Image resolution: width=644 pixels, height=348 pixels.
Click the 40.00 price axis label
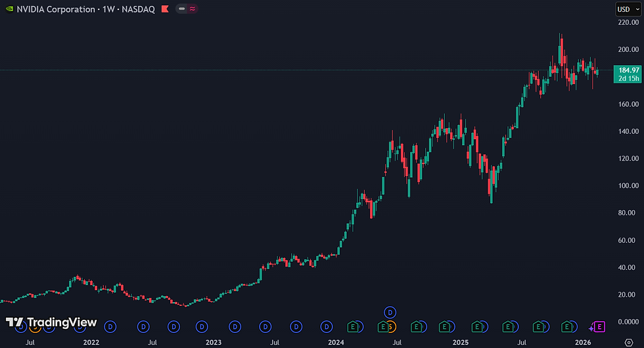pos(628,267)
